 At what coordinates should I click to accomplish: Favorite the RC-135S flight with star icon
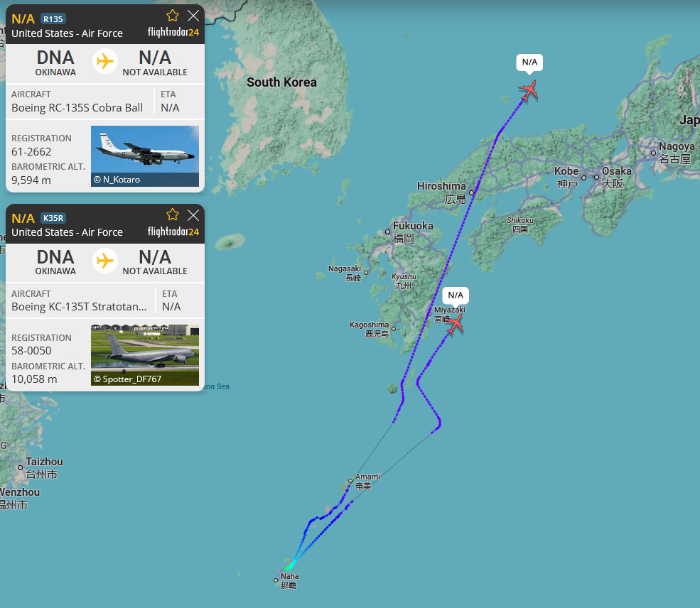click(x=172, y=16)
